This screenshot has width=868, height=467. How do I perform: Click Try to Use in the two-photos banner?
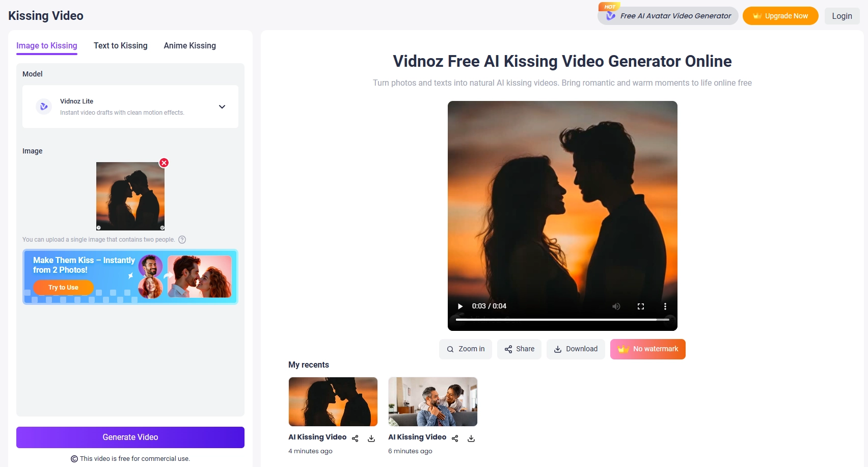pos(63,287)
